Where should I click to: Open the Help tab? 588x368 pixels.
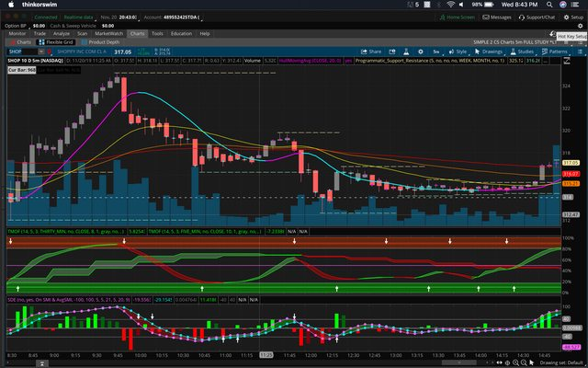point(204,33)
